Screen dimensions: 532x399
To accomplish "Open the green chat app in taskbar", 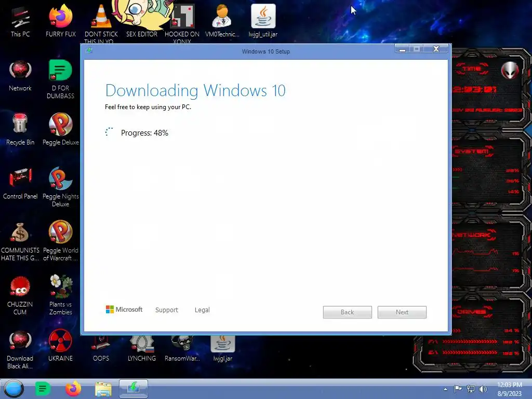I will pos(43,389).
